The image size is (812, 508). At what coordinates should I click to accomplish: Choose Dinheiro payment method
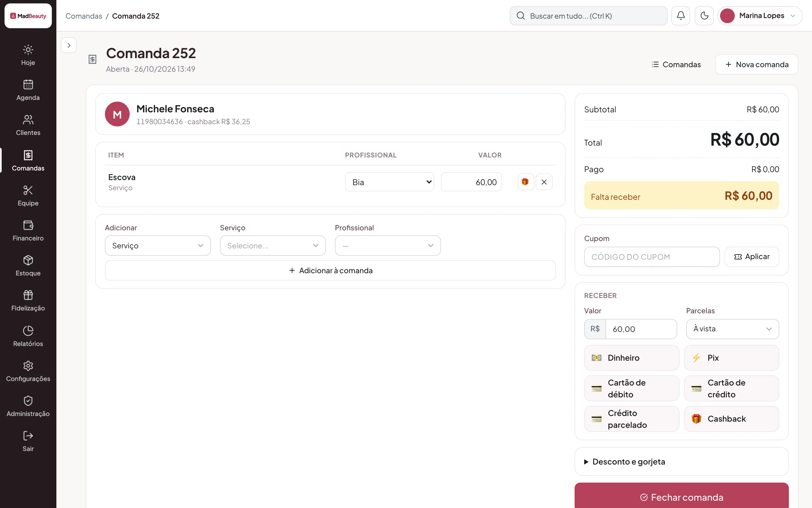632,358
